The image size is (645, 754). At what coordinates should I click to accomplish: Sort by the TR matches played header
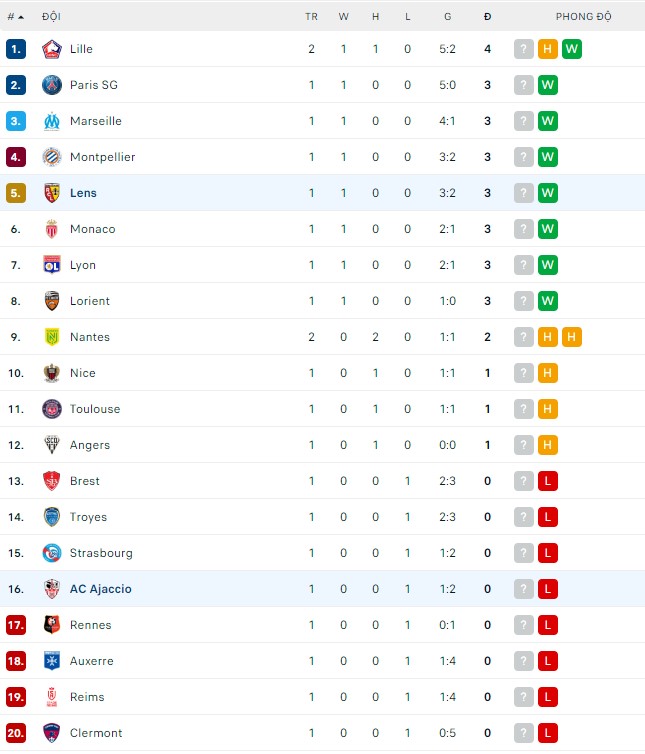coord(311,17)
